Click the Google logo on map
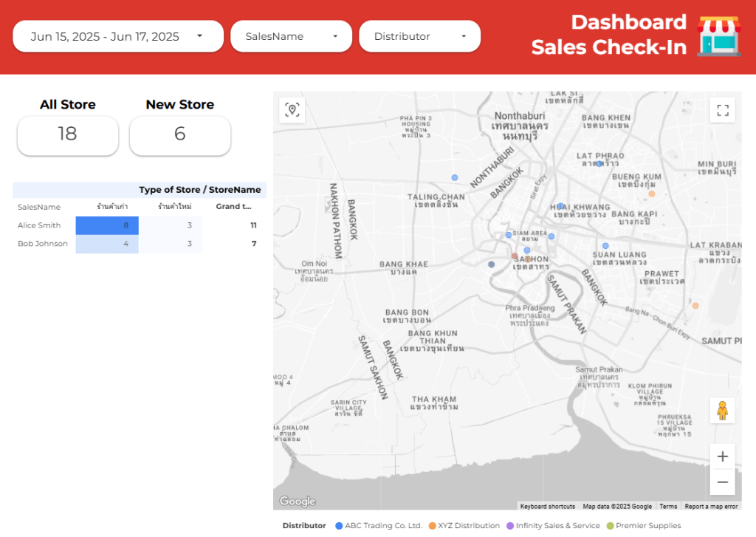Image resolution: width=756 pixels, height=537 pixels. 298,502
